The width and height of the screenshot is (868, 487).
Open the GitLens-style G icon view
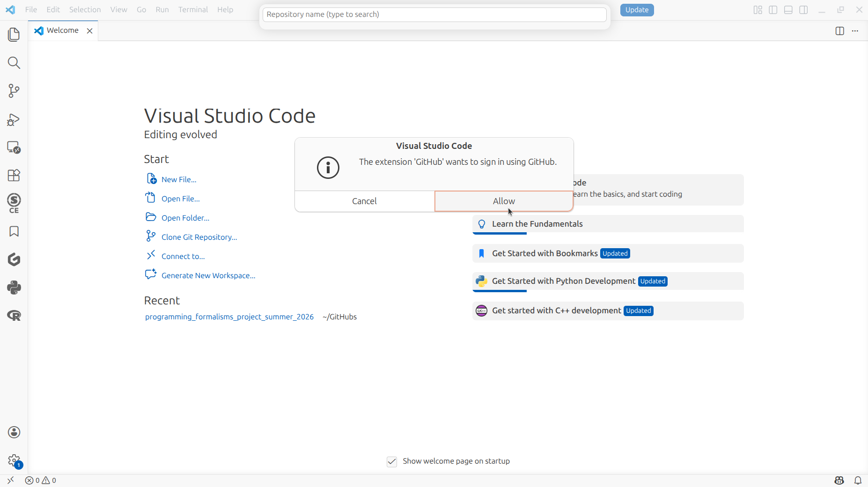point(14,259)
